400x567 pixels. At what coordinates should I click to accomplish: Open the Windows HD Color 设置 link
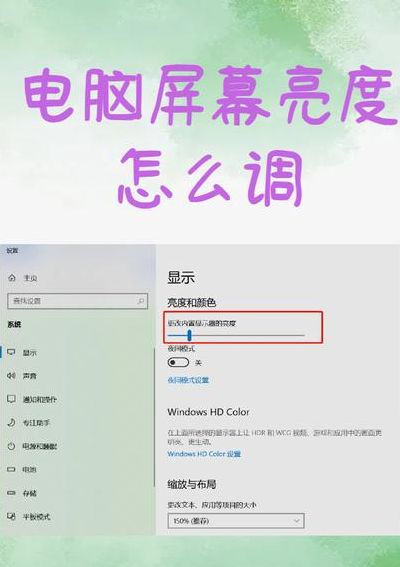click(204, 454)
